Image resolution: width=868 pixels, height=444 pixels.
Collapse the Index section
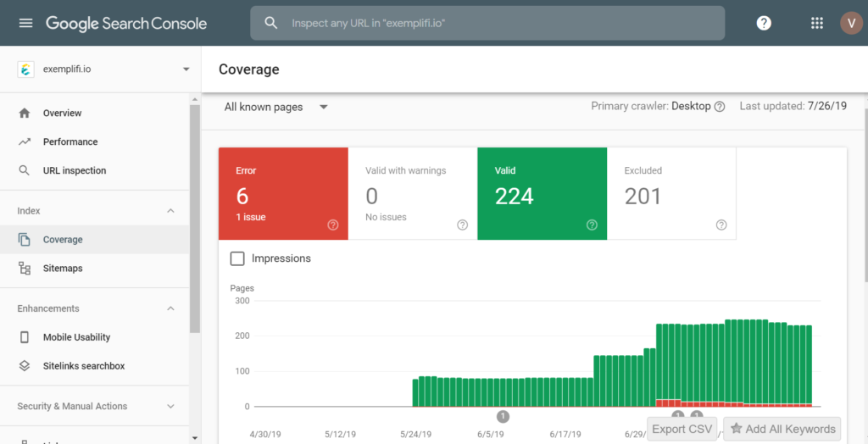[x=171, y=211]
